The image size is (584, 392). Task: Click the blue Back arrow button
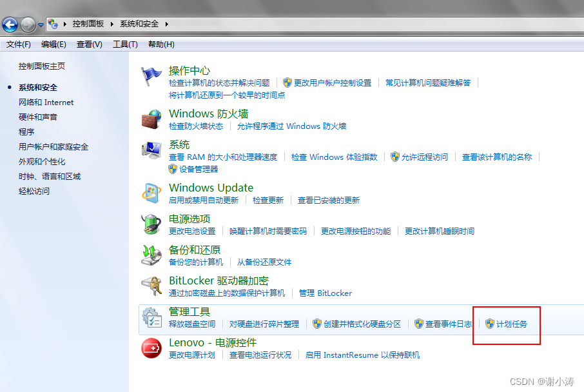coord(10,25)
